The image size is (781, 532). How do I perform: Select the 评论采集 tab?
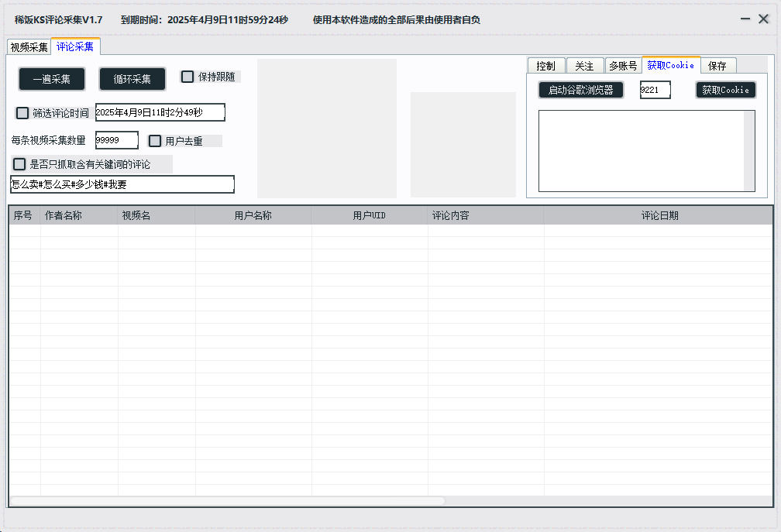coord(75,46)
